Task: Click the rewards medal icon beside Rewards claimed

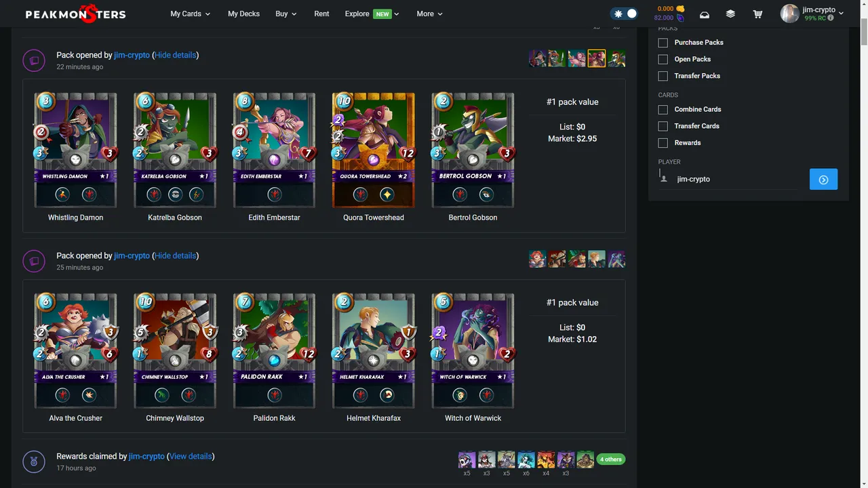Action: coord(34,462)
